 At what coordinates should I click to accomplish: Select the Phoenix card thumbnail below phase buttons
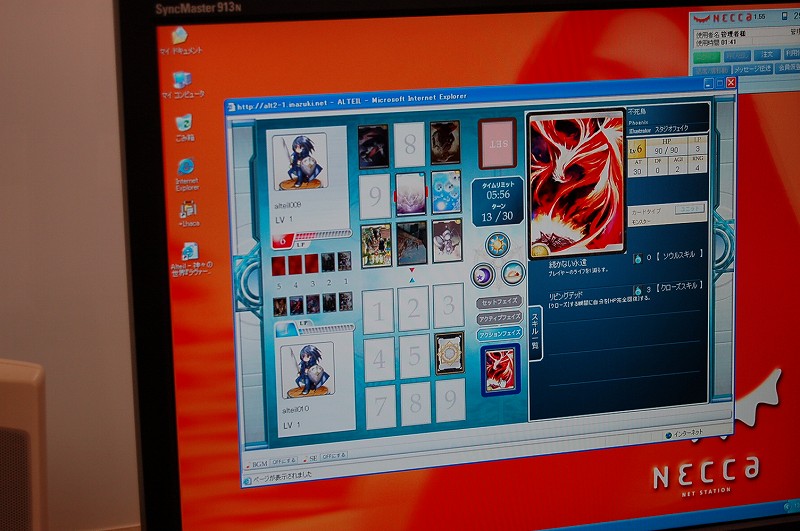500,368
